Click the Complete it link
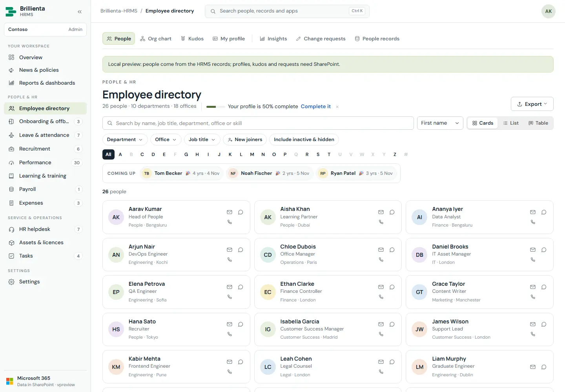The image size is (565, 392). tap(316, 107)
